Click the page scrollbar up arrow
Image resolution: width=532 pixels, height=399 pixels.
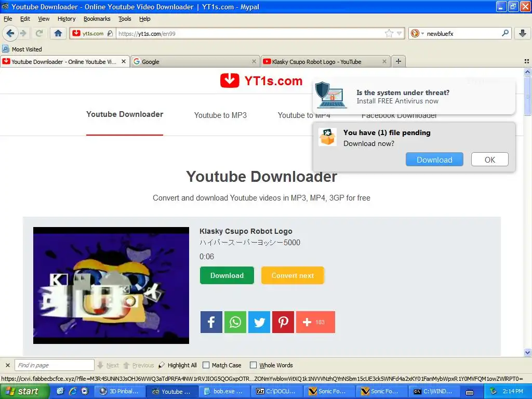tap(527, 72)
